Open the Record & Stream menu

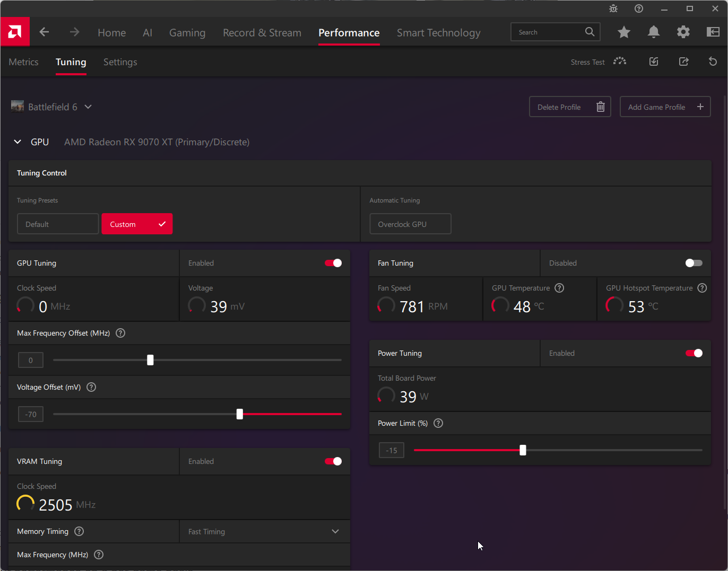click(262, 32)
